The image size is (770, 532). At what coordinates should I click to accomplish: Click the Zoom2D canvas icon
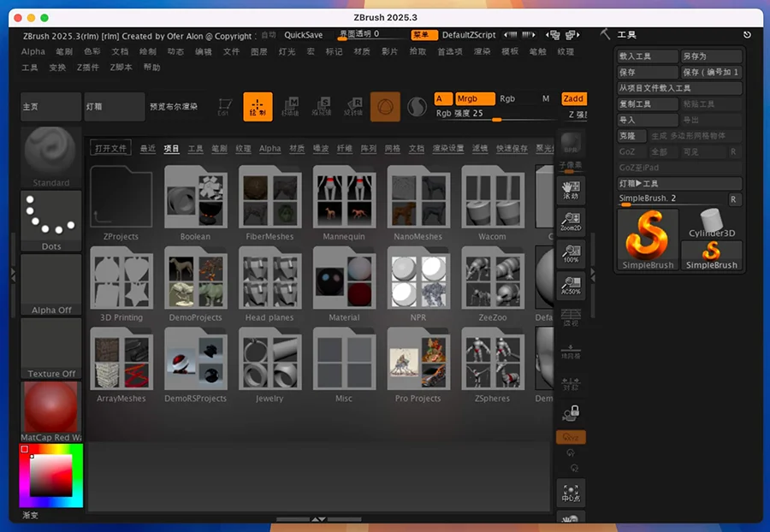571,222
